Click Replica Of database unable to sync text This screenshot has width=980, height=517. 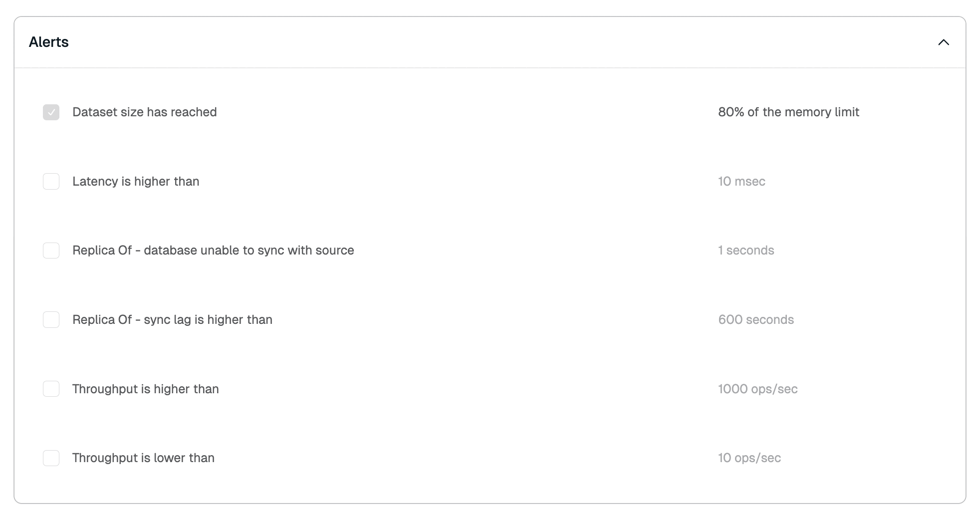[x=213, y=251]
